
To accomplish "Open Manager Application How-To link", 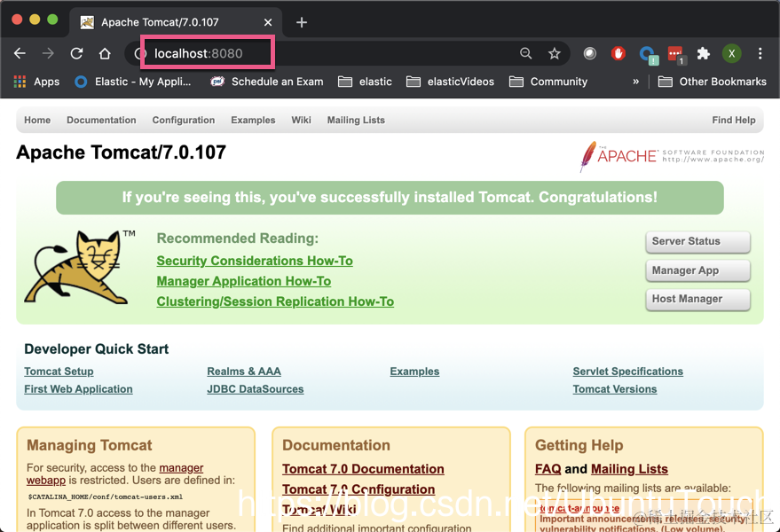I will click(244, 281).
